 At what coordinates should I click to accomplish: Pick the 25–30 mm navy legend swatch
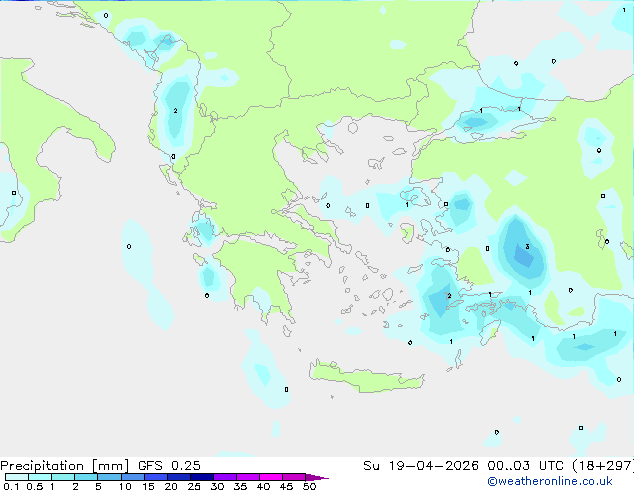pyautogui.click(x=201, y=477)
